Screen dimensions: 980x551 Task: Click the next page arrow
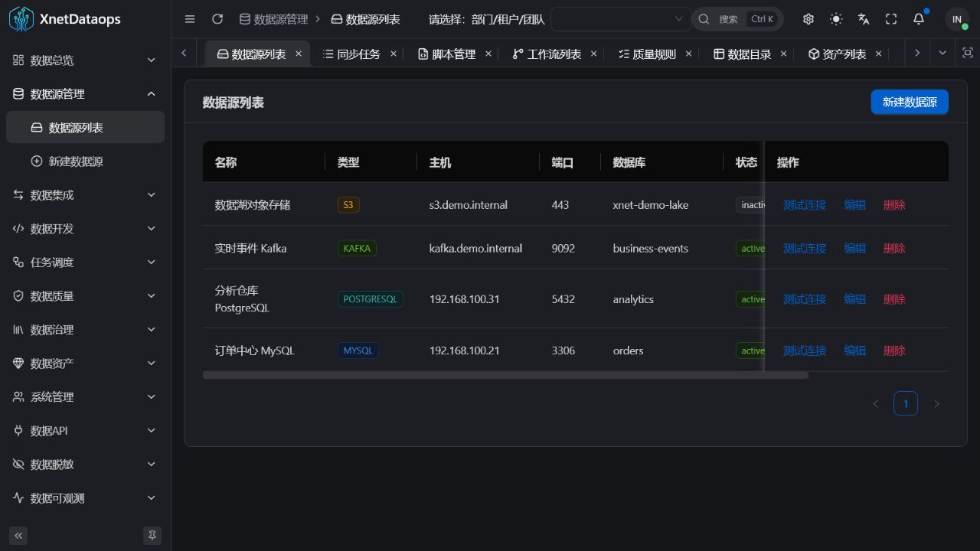coord(936,403)
